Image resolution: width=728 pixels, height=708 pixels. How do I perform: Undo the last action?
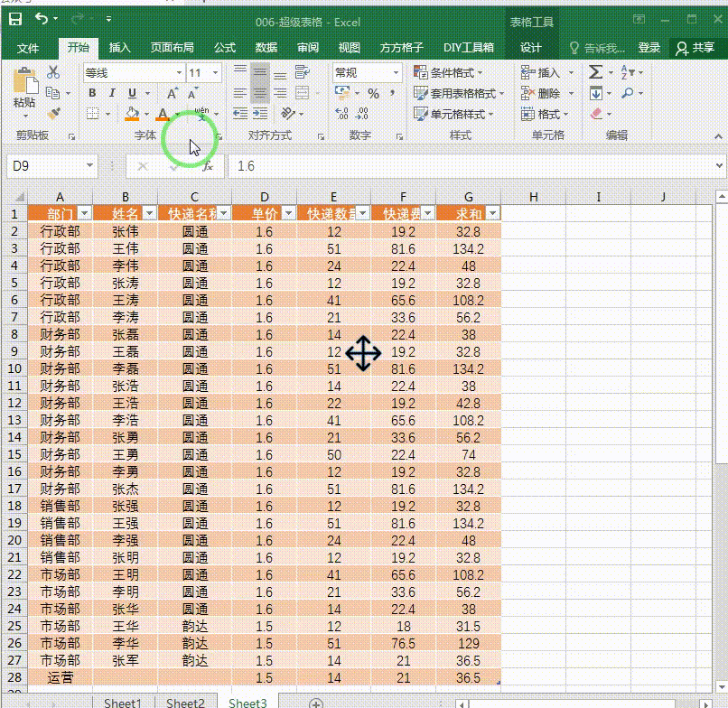(42, 19)
